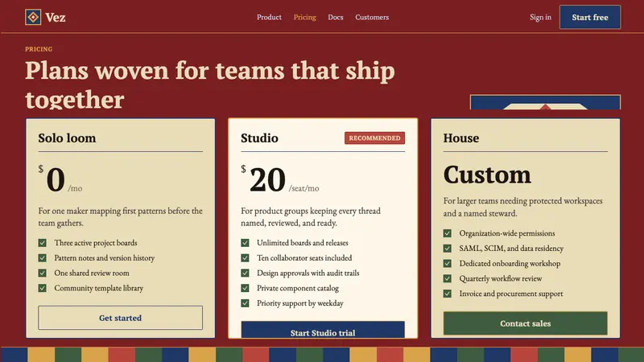Click the checkmark beside SAML, SCIM, and data residency

point(448,249)
